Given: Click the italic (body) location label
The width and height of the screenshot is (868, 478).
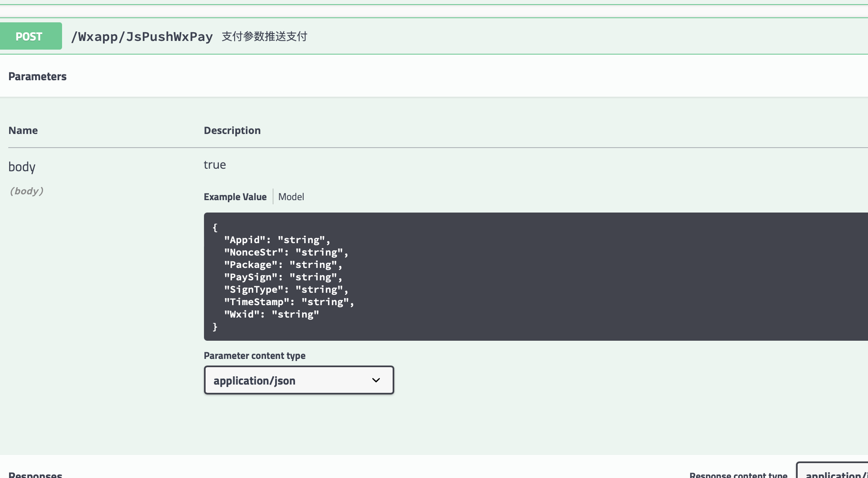Looking at the screenshot, I should [x=26, y=191].
